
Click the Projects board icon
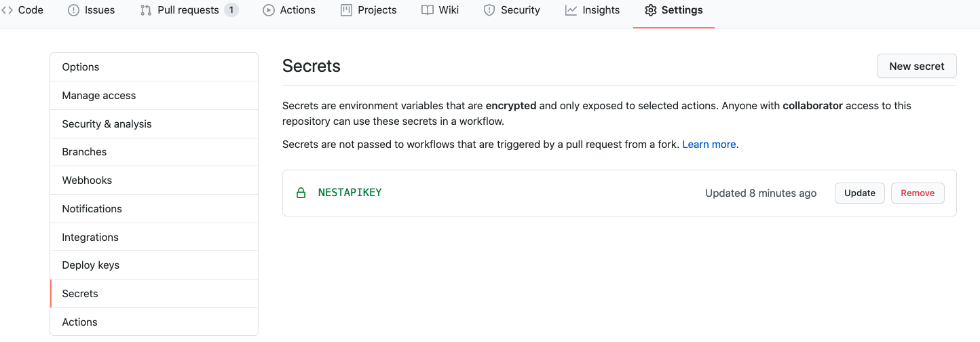pyautogui.click(x=346, y=10)
